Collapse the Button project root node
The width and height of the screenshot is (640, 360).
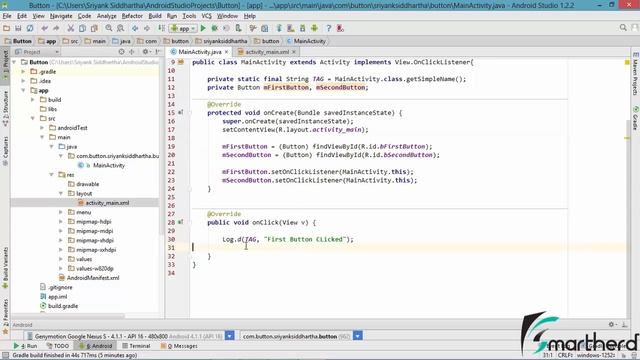pyautogui.click(x=14, y=62)
